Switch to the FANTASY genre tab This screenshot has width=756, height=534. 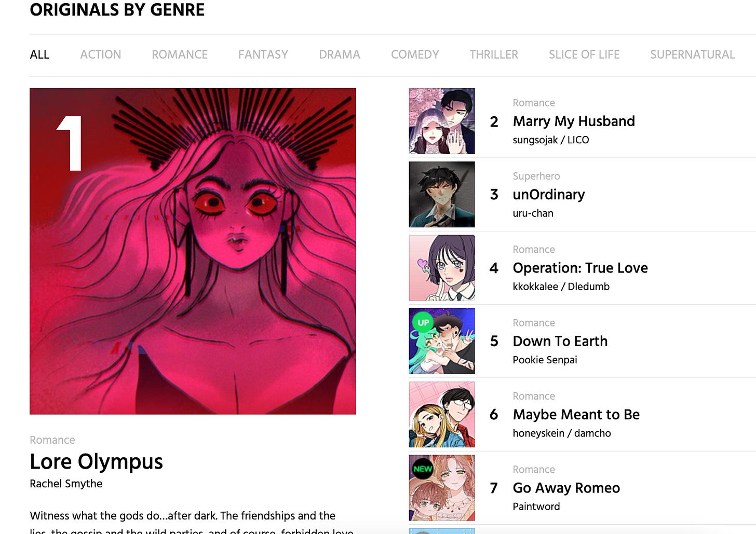263,54
